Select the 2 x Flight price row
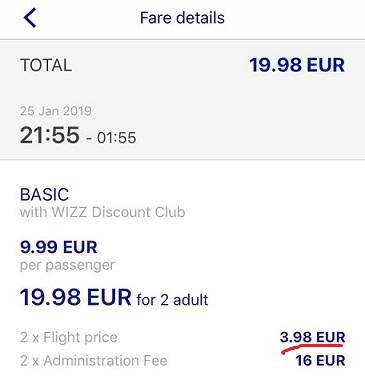Image resolution: width=365 pixels, height=384 pixels. coord(182,337)
